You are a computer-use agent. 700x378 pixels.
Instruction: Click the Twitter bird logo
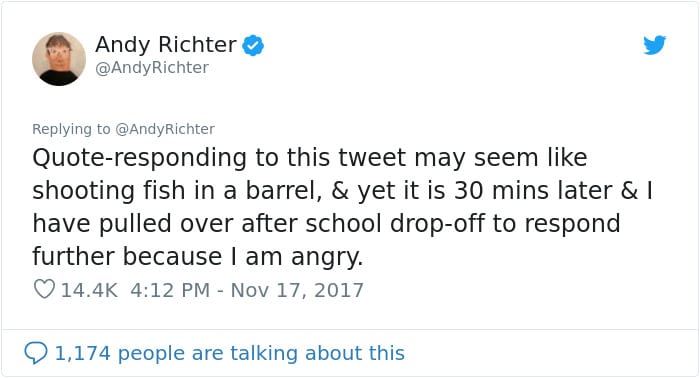654,45
